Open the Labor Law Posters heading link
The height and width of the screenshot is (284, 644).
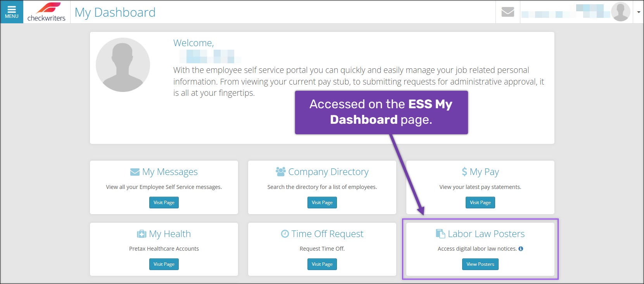tap(486, 234)
